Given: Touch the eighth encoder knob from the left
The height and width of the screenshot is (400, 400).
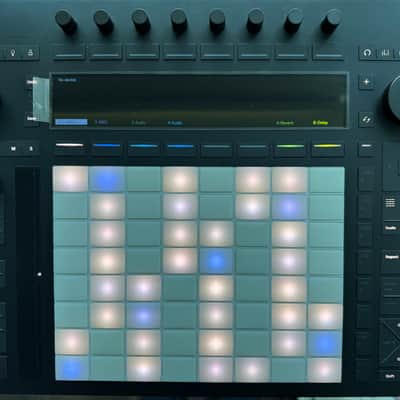Looking at the screenshot, I should tap(331, 21).
